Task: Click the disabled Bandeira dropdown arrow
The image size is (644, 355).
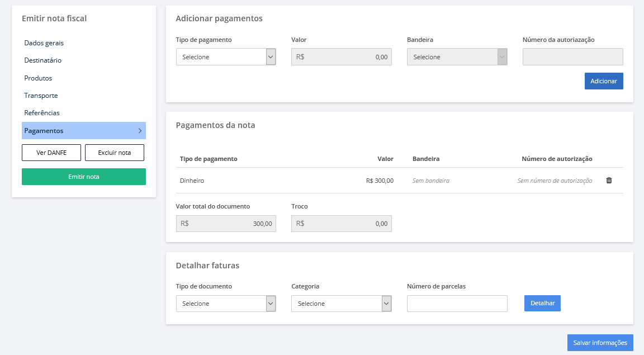Action: click(502, 56)
